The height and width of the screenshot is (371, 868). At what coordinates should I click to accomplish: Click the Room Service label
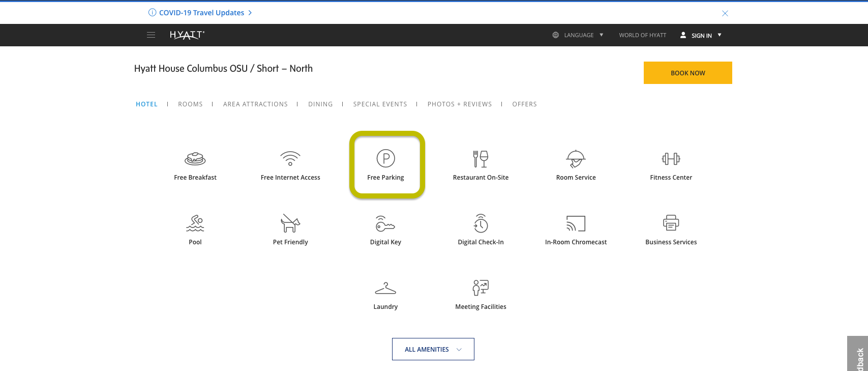(x=576, y=178)
